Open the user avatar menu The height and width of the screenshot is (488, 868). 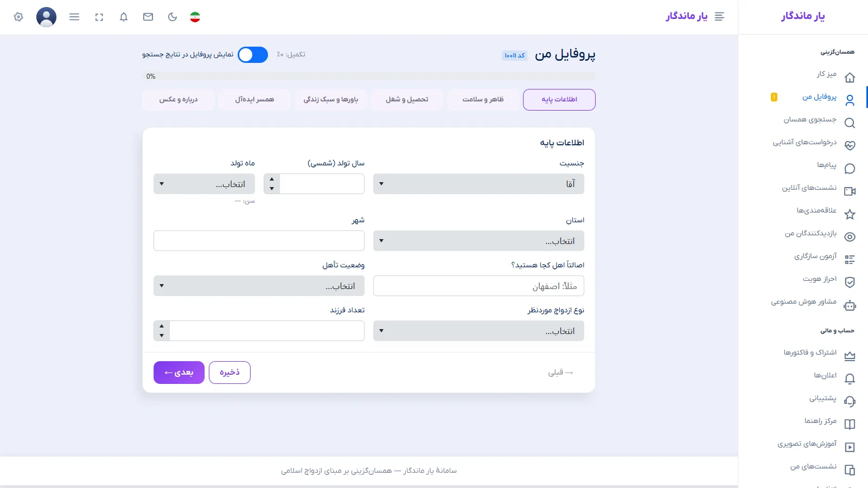(46, 17)
